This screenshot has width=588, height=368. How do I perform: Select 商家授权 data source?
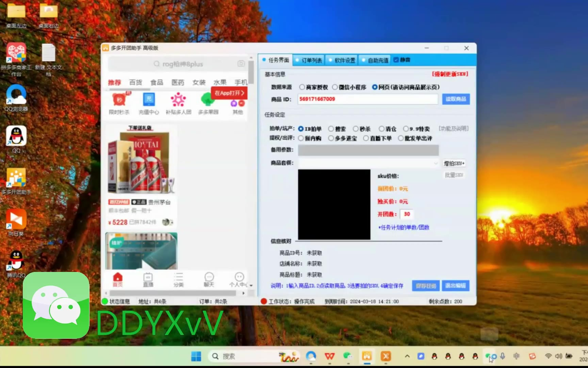[302, 87]
